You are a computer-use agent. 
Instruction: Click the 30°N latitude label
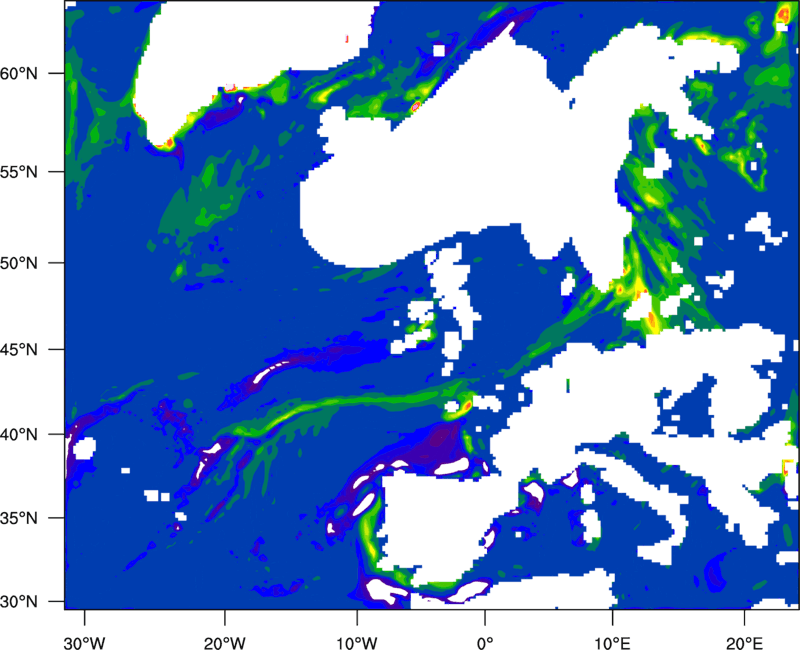tap(19, 602)
